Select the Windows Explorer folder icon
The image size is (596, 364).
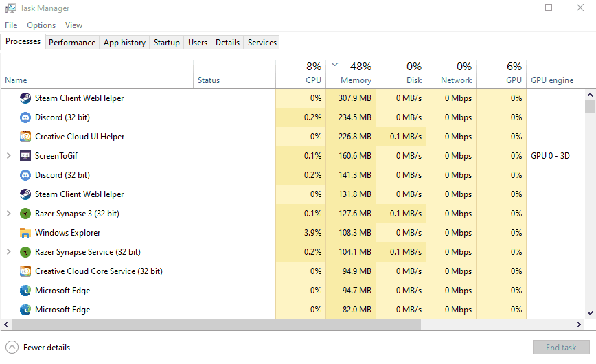(x=25, y=233)
